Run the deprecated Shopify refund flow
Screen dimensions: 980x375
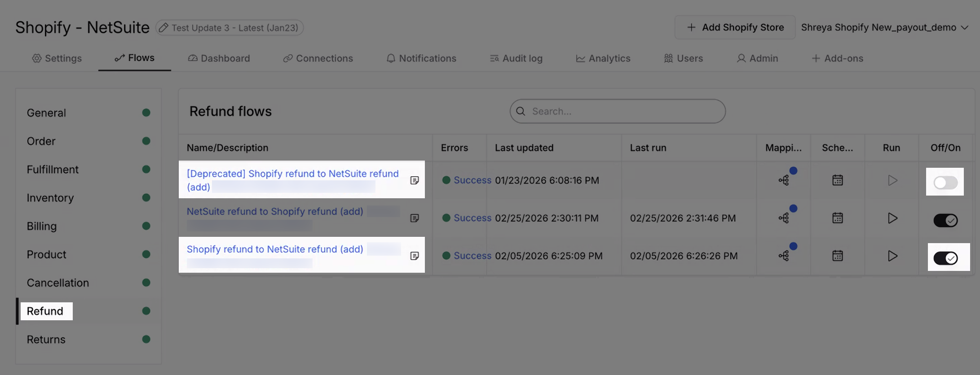coord(892,180)
